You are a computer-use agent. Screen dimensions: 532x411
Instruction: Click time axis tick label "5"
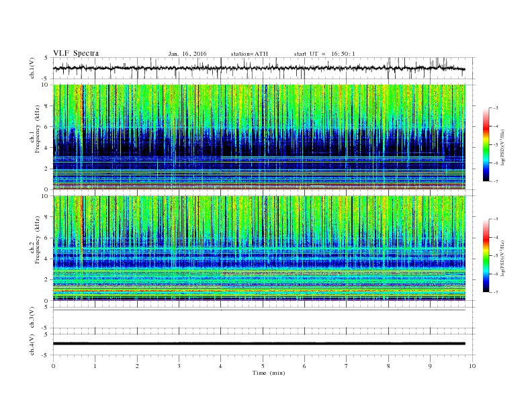263,366
